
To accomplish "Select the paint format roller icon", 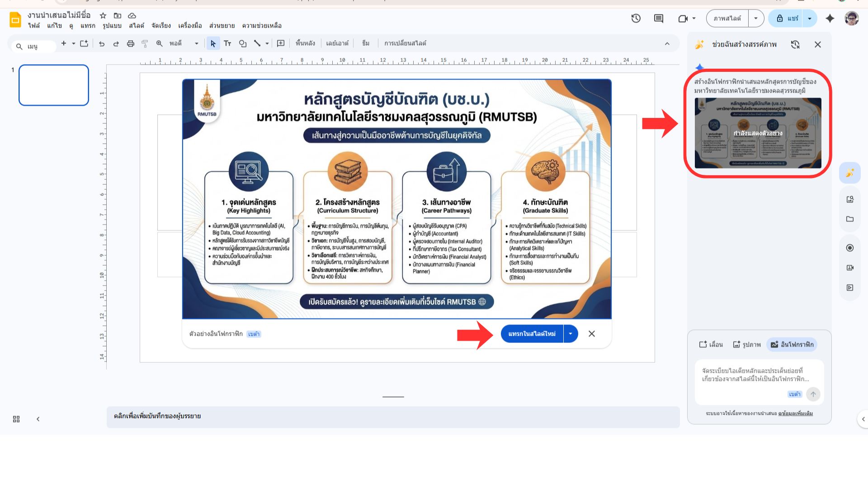I will point(145,43).
